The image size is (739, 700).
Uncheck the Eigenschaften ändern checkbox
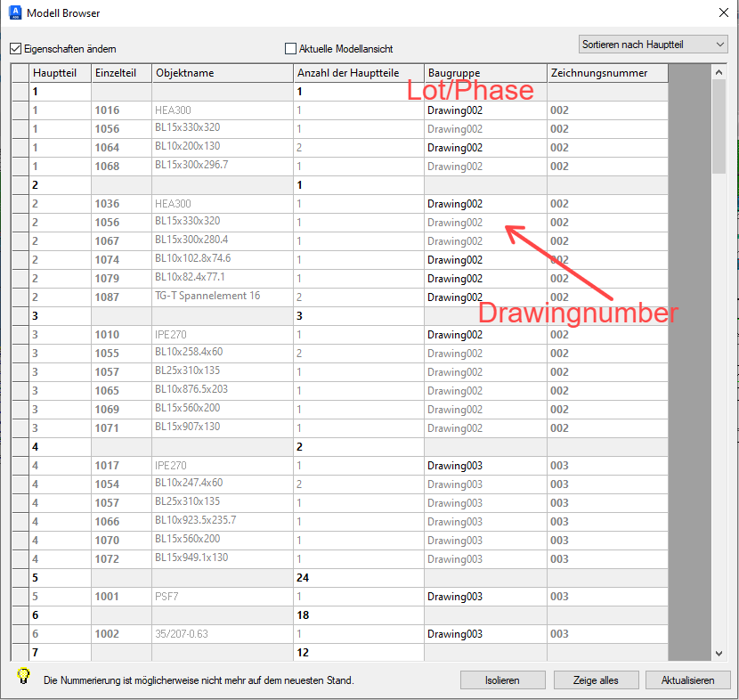pyautogui.click(x=14, y=49)
